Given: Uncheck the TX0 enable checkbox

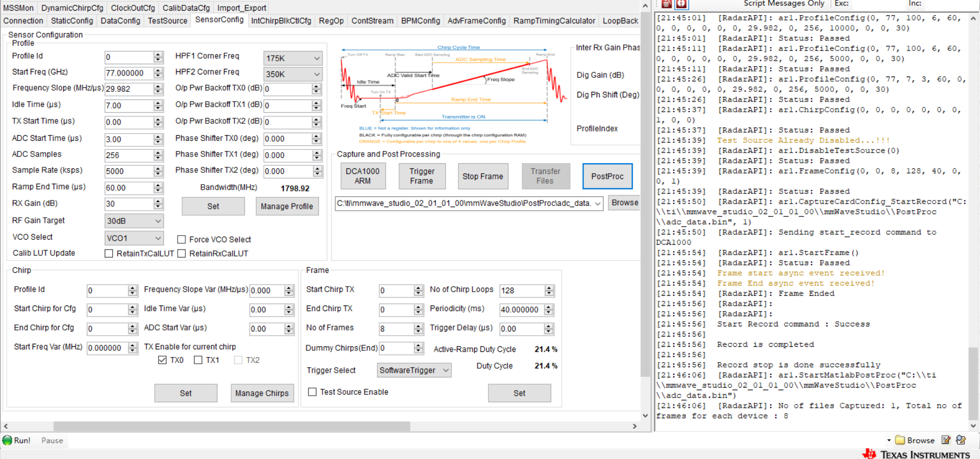Looking at the screenshot, I should 162,360.
